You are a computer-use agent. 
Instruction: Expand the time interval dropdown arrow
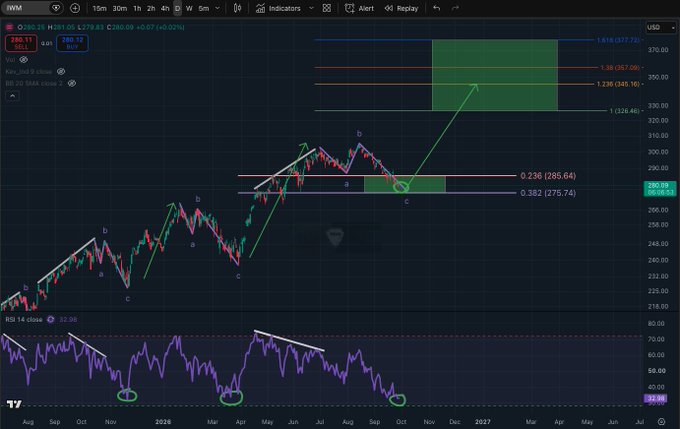[x=218, y=8]
